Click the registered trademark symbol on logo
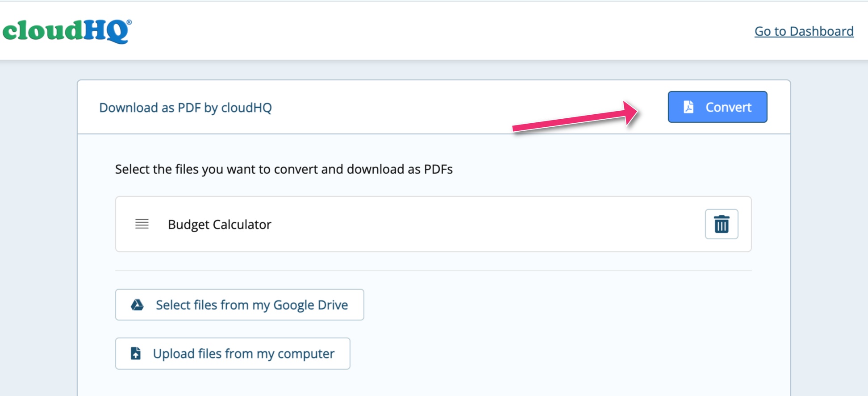This screenshot has width=868, height=396. coord(129,22)
